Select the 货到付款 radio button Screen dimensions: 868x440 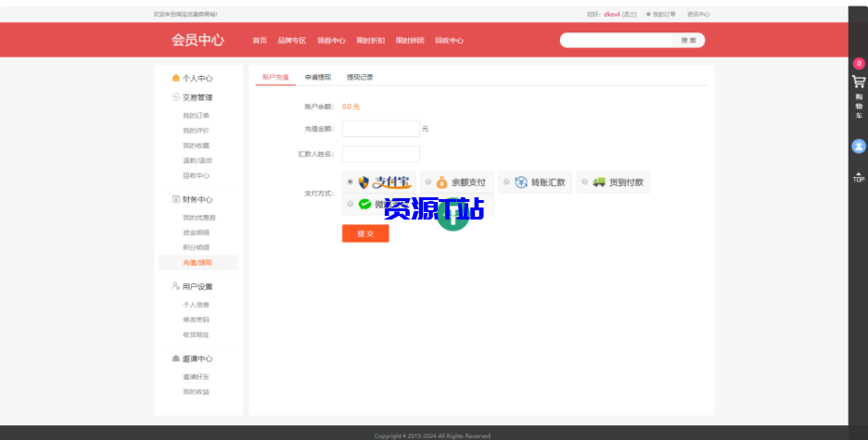pyautogui.click(x=584, y=182)
